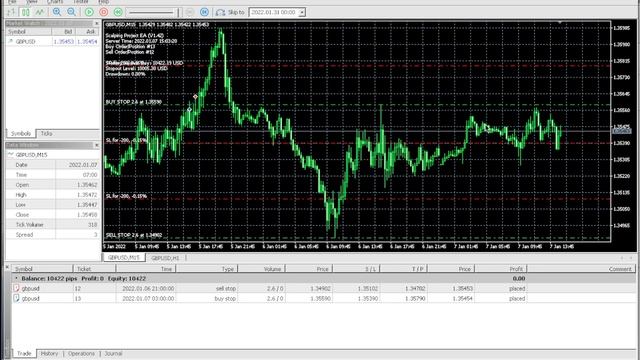Click the Balance summary row
This screenshot has height=360, width=640.
(x=324, y=278)
